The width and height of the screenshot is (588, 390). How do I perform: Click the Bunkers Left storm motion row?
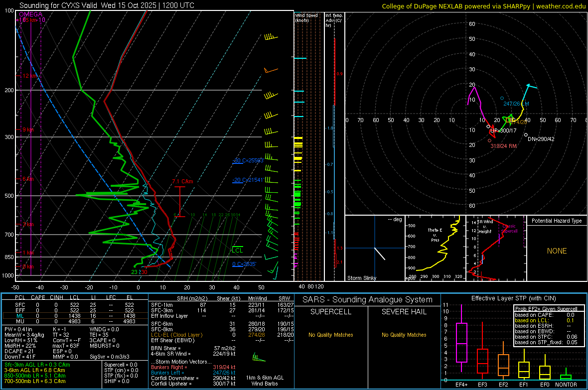click(x=193, y=373)
